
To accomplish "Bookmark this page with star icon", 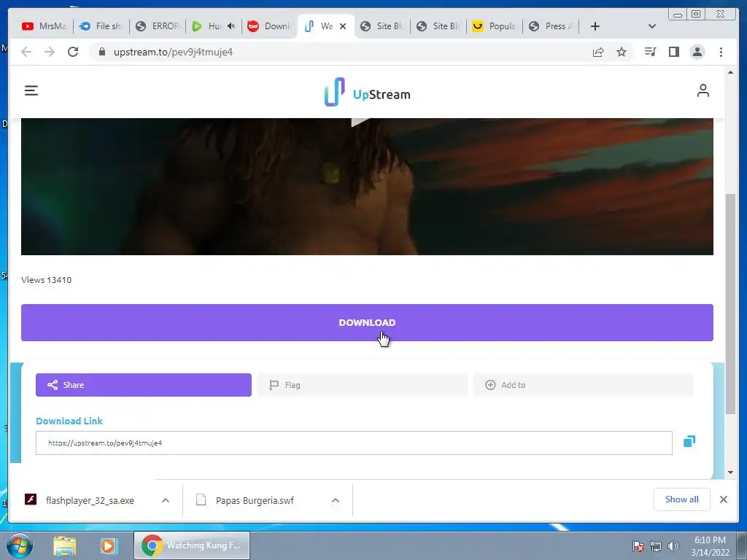I will point(622,52).
